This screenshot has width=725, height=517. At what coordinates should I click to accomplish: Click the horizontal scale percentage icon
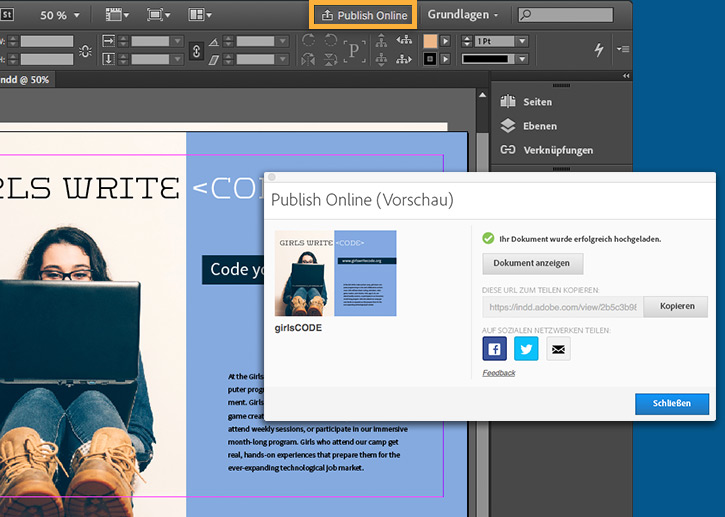click(x=108, y=41)
